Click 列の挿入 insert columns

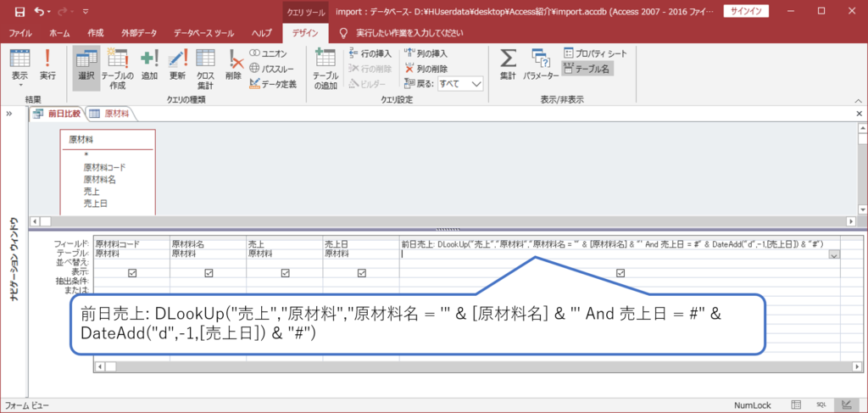point(426,53)
